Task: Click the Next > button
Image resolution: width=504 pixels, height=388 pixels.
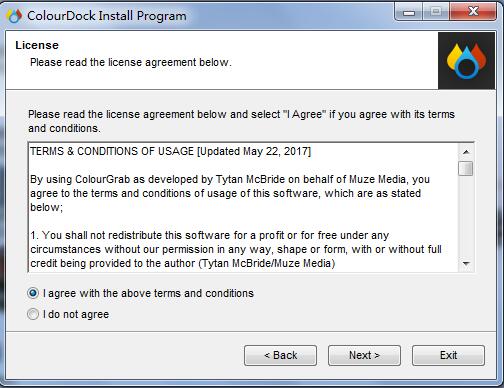Action: (x=364, y=355)
